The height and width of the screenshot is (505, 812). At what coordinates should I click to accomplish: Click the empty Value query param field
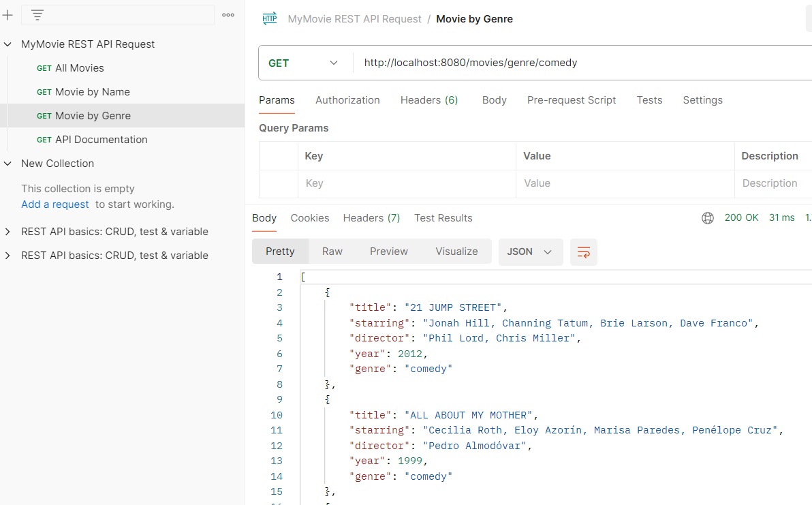625,183
